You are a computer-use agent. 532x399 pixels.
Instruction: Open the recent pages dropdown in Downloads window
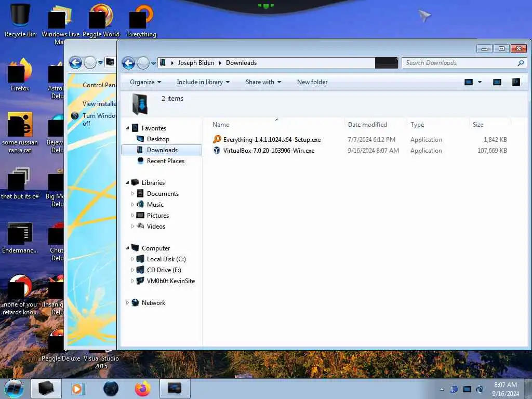click(153, 63)
